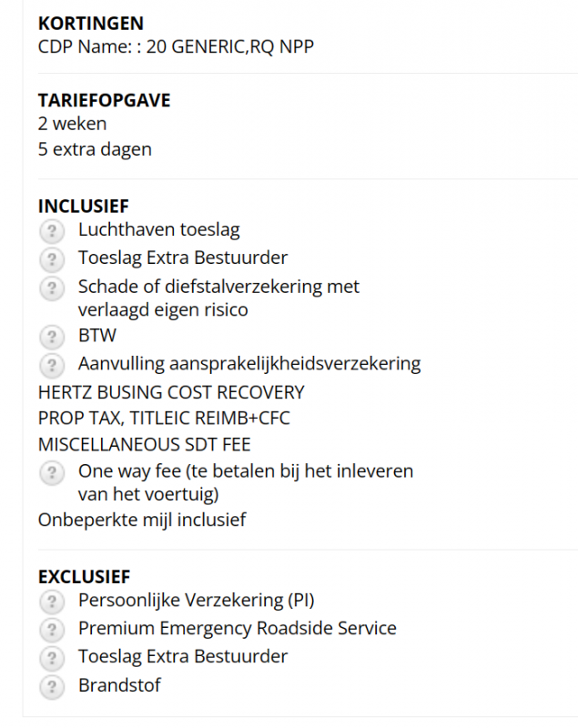Click the help icon next to Luchthaven toeslag
Viewport: 578px width, 728px height.
[52, 231]
